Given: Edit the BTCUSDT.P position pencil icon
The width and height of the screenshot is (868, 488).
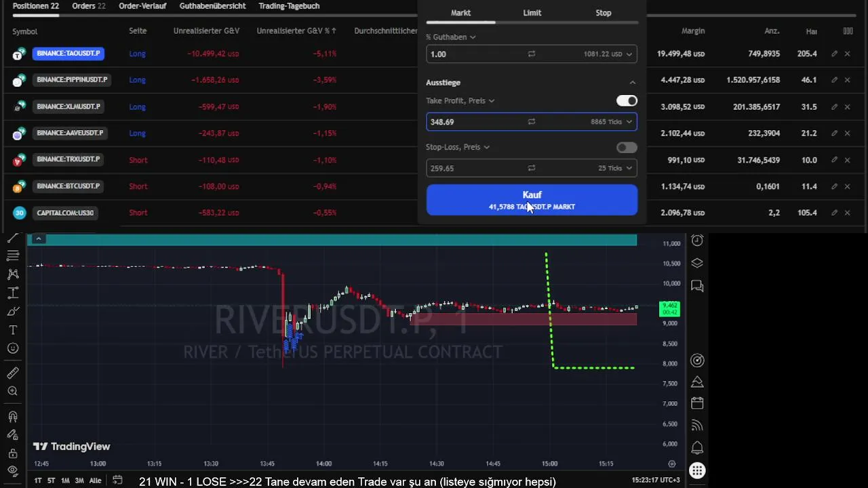Looking at the screenshot, I should [x=834, y=186].
